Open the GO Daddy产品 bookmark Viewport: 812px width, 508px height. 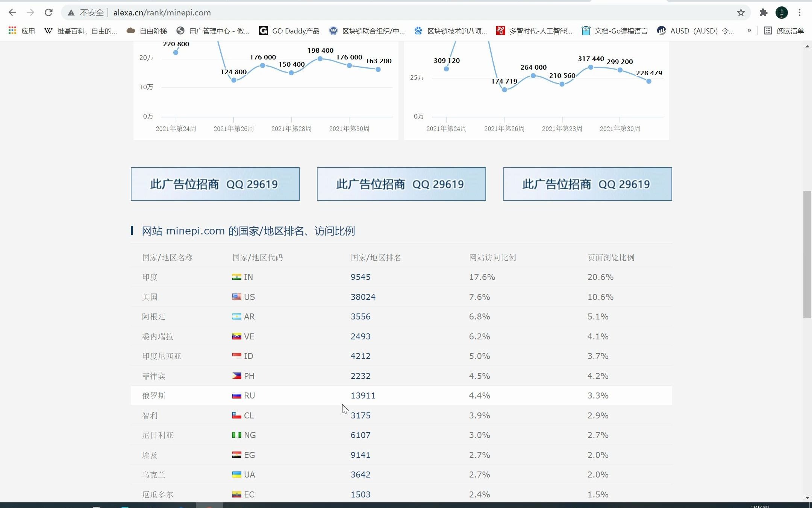point(289,31)
